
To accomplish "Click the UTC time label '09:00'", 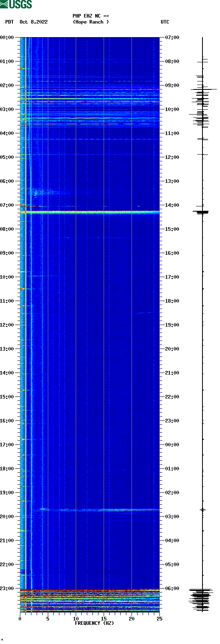I will click(x=172, y=85).
